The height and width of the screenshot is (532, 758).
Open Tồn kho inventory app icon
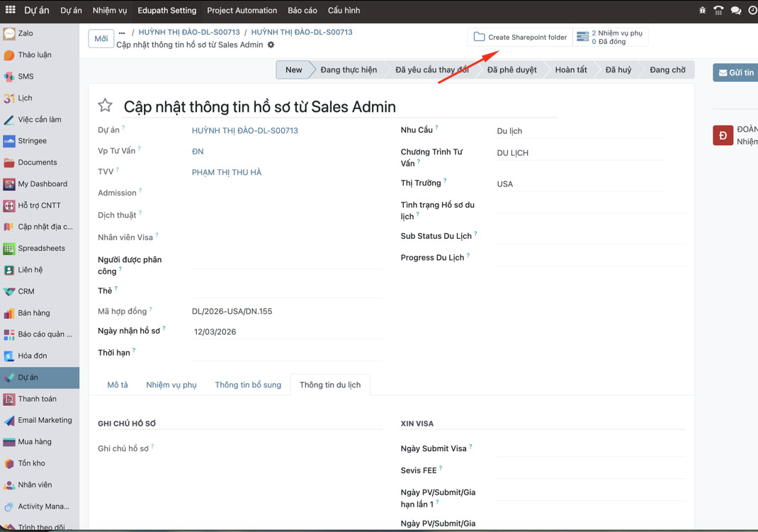pyautogui.click(x=9, y=463)
